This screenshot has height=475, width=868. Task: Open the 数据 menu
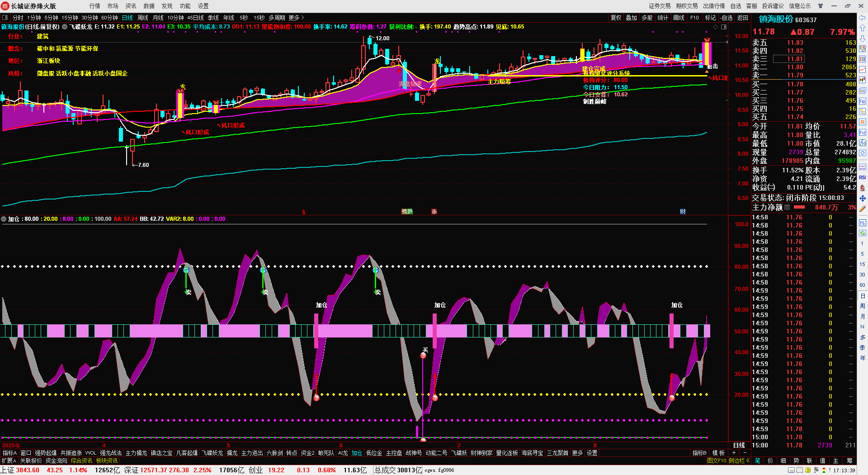point(149,6)
